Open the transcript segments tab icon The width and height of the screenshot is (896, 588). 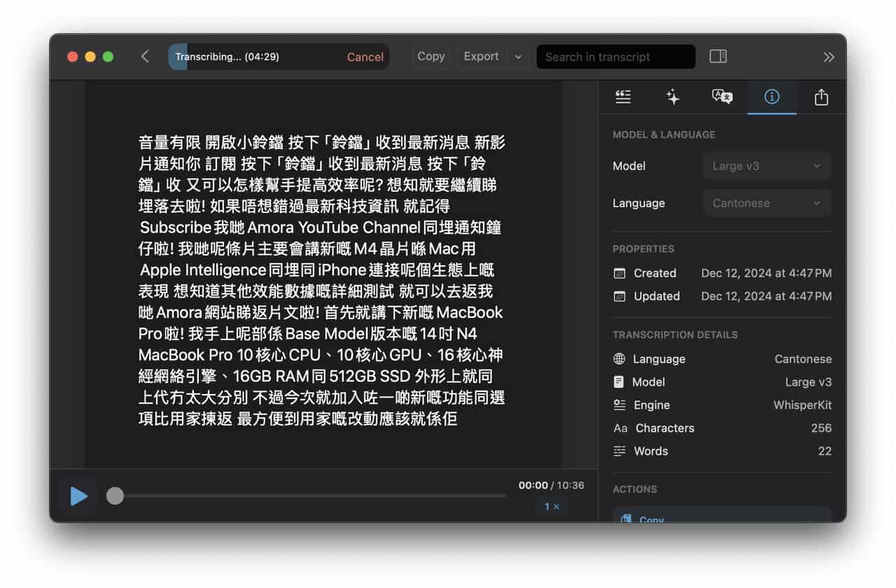coord(623,97)
